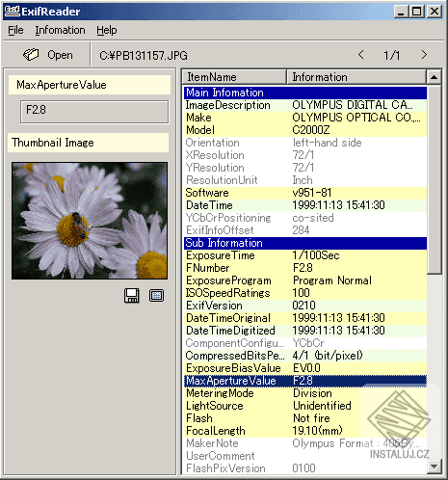The height and width of the screenshot is (480, 448).
Task: Select the Make row
Action: point(305,118)
